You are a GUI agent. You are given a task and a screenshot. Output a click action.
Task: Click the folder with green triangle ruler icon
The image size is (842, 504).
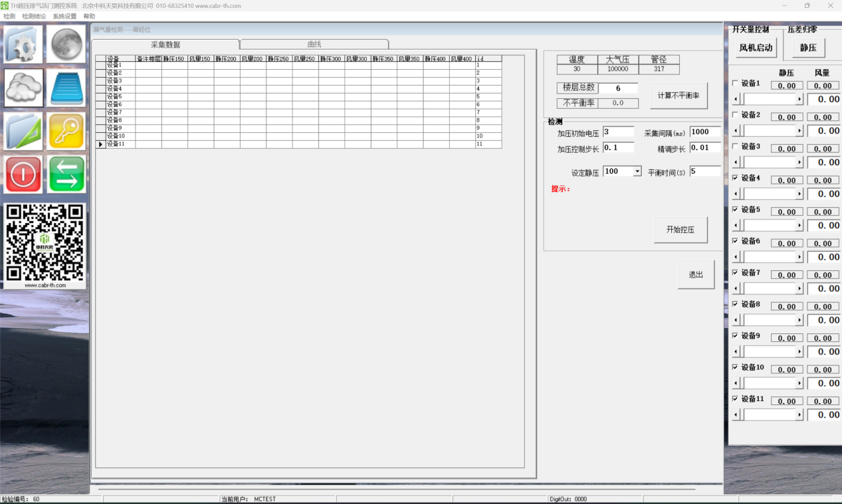coord(24,131)
